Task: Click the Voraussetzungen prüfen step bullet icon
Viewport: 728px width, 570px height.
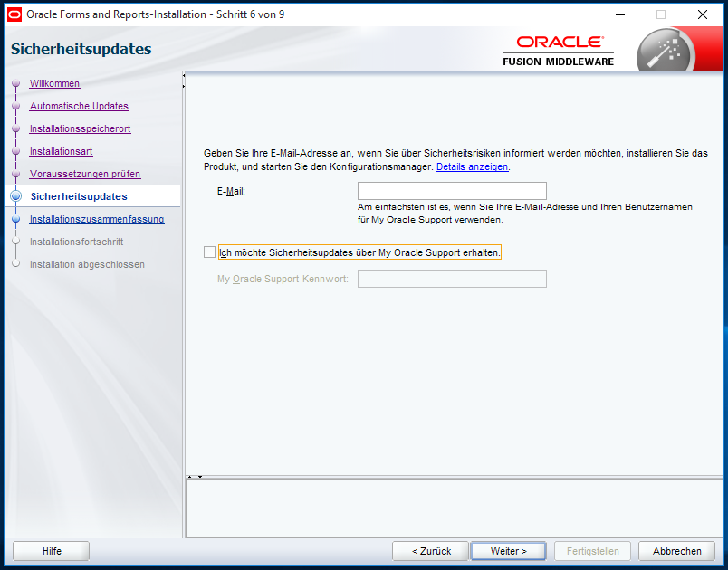Action: (x=16, y=174)
